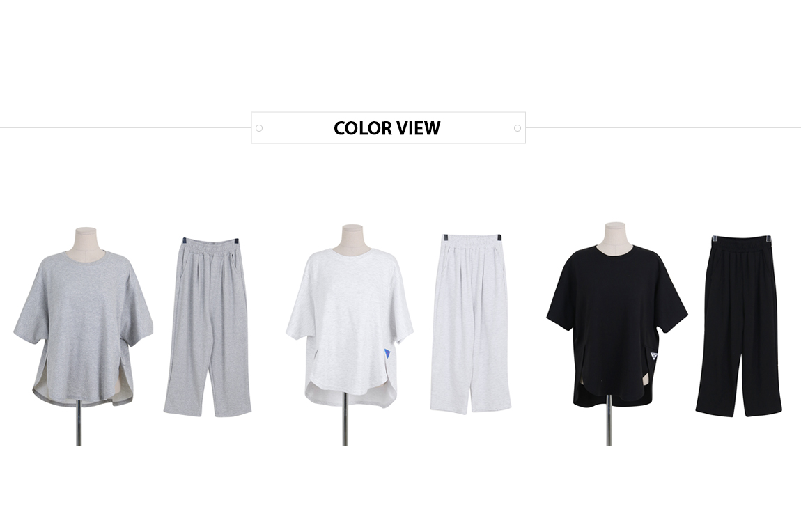Select the light gray wide-leg pants
The height and width of the screenshot is (532, 801).
(x=470, y=324)
